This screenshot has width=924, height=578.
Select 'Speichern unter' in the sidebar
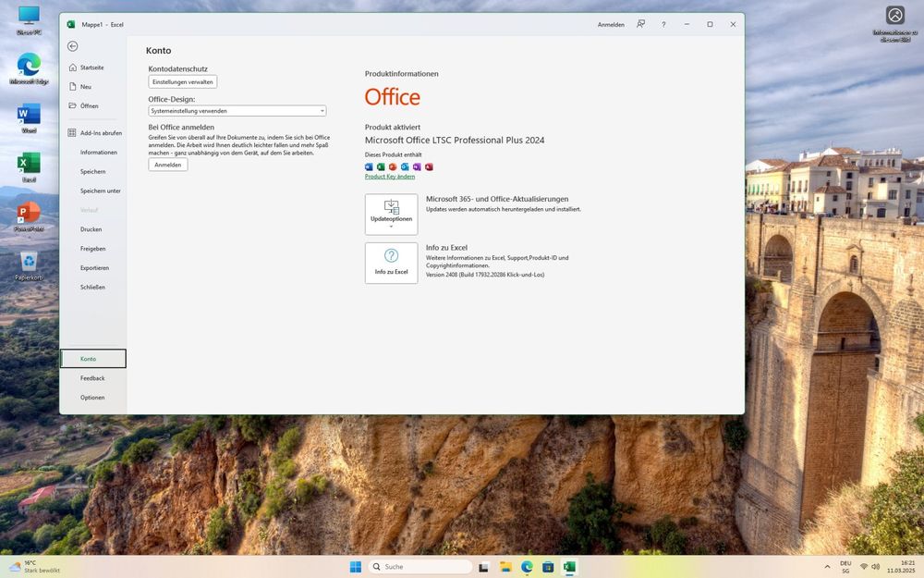click(x=96, y=191)
